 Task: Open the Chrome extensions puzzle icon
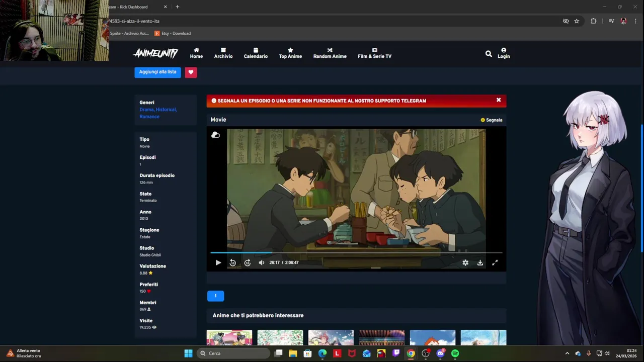594,21
